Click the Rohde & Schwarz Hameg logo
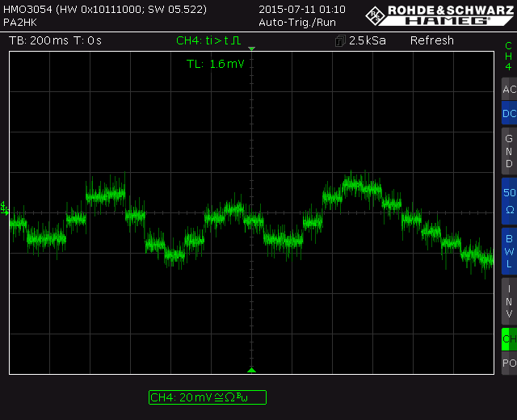Screen dimensions: 517x420 [x=439, y=15]
